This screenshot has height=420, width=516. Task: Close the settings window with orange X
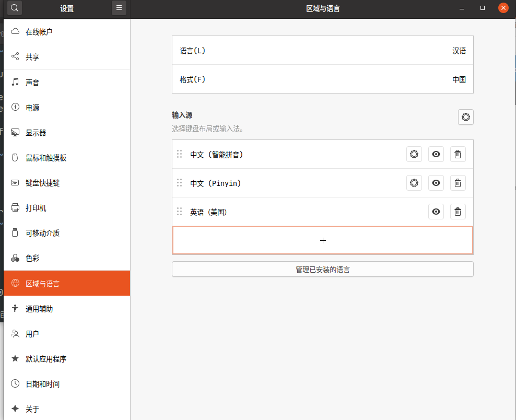pyautogui.click(x=503, y=8)
